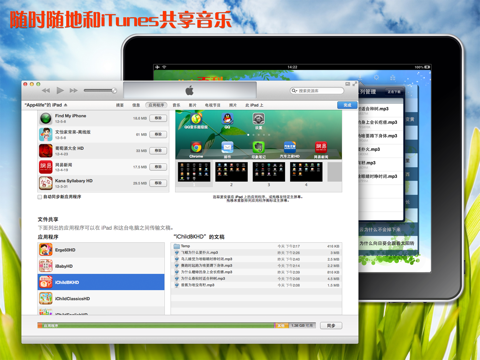Click 移除 button for Kana Syllabary HD
Viewport: 480px width, 360px height.
pos(158,183)
